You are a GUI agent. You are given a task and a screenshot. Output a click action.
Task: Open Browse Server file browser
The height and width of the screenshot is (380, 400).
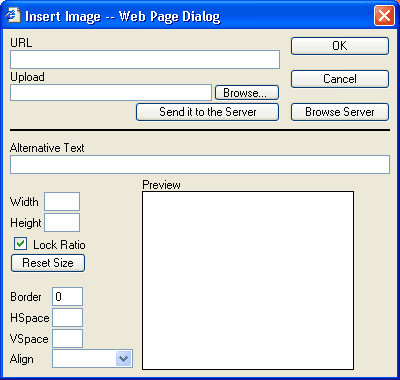[x=340, y=112]
